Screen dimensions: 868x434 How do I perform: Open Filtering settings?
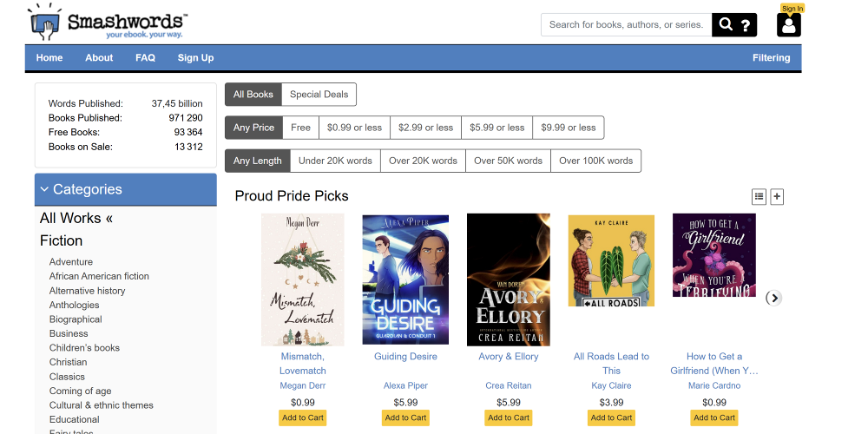point(771,57)
